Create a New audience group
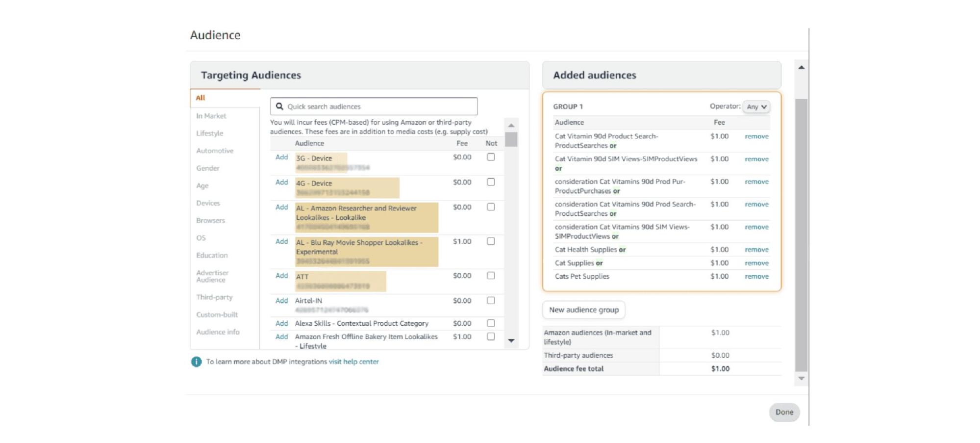980x443 pixels. [x=583, y=310]
